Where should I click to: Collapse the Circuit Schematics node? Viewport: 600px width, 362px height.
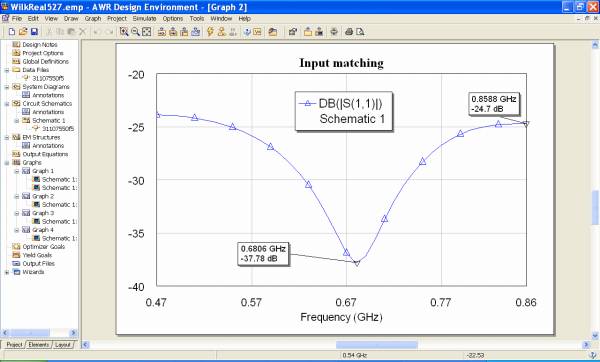(x=7, y=104)
